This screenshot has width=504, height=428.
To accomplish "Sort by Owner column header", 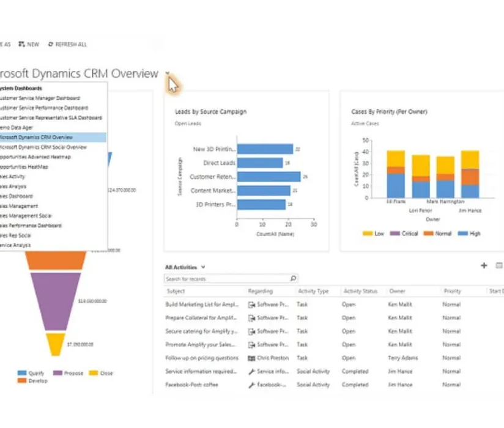I will (398, 291).
